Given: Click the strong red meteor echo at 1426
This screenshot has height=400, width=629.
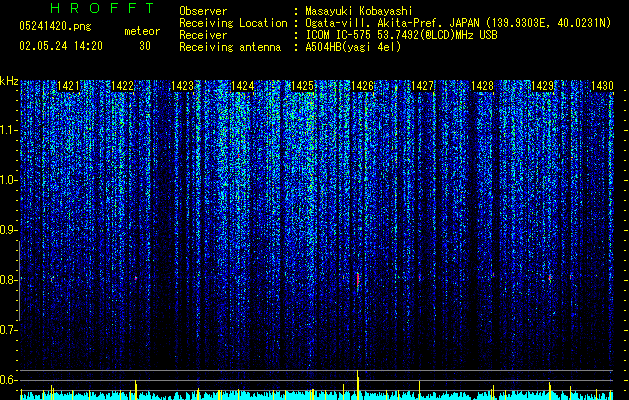Looking at the screenshot, I should 357,280.
